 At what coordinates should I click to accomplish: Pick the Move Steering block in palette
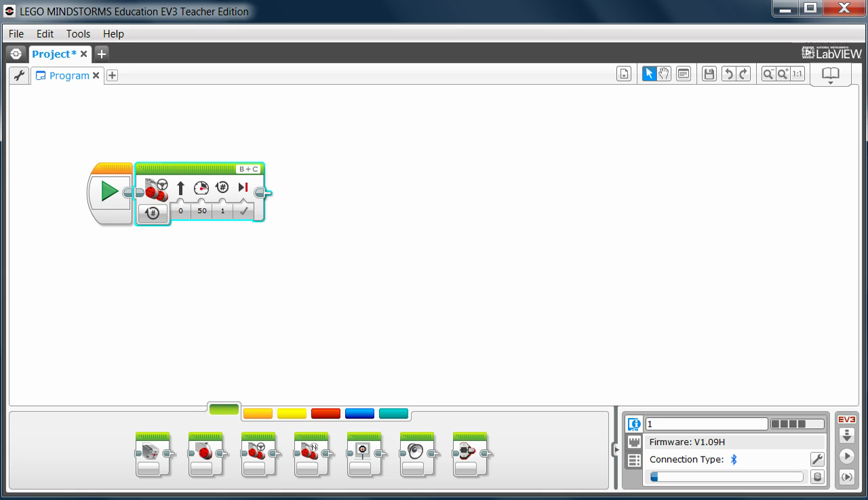259,455
